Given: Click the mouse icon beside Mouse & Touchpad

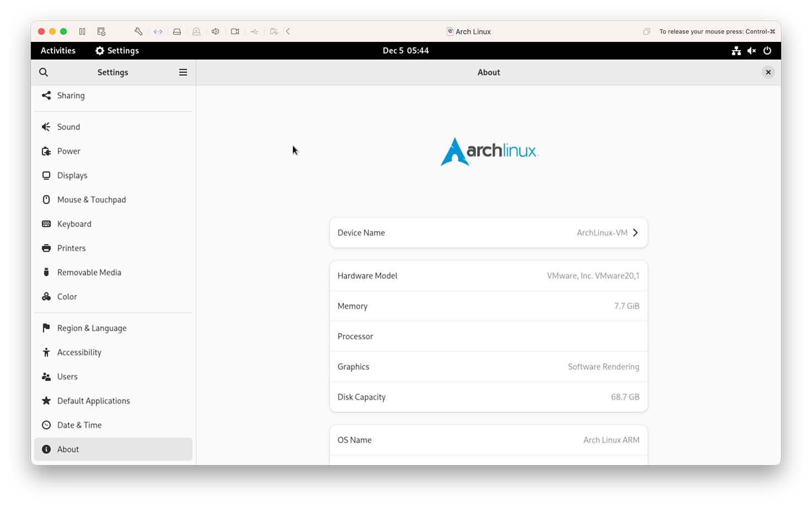Looking at the screenshot, I should point(46,200).
